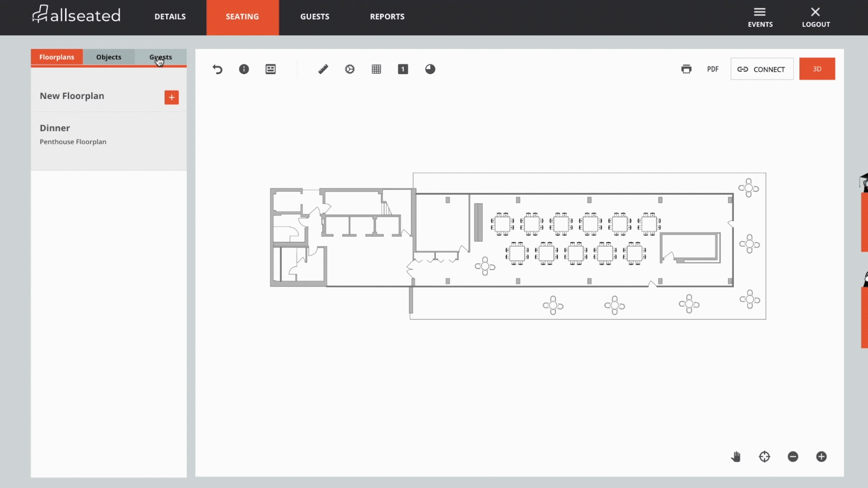Toggle the pie/donut chart icon

point(430,69)
